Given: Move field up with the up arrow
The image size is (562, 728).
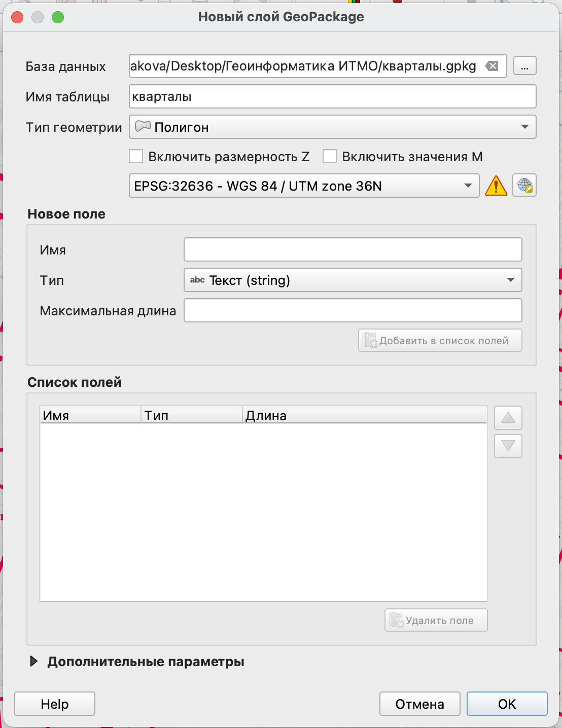Looking at the screenshot, I should tap(508, 418).
